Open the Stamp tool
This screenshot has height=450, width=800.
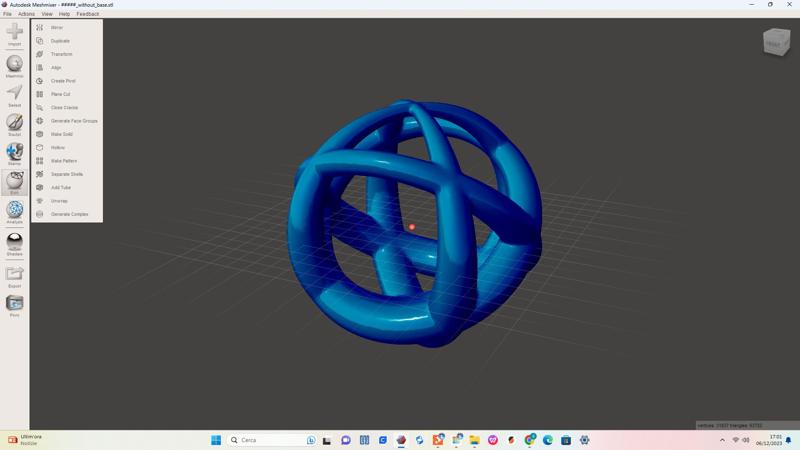[14, 154]
